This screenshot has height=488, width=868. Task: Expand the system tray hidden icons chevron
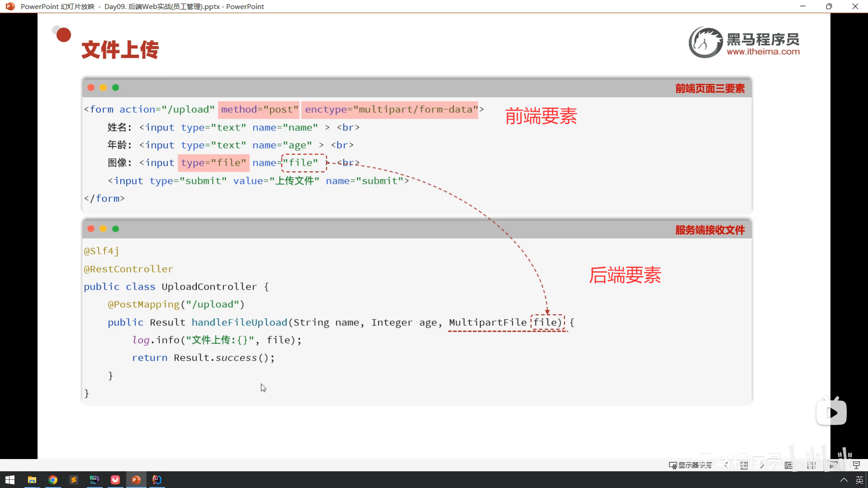(x=844, y=480)
